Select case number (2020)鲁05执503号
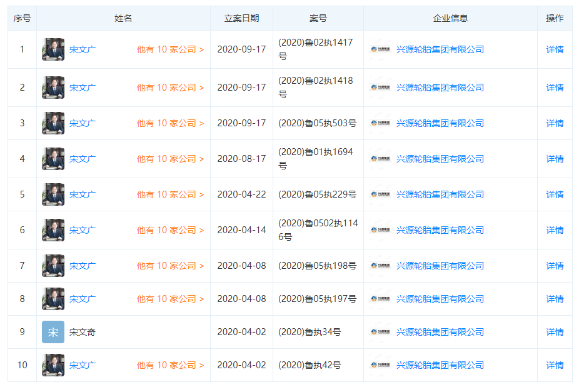 click(x=317, y=123)
